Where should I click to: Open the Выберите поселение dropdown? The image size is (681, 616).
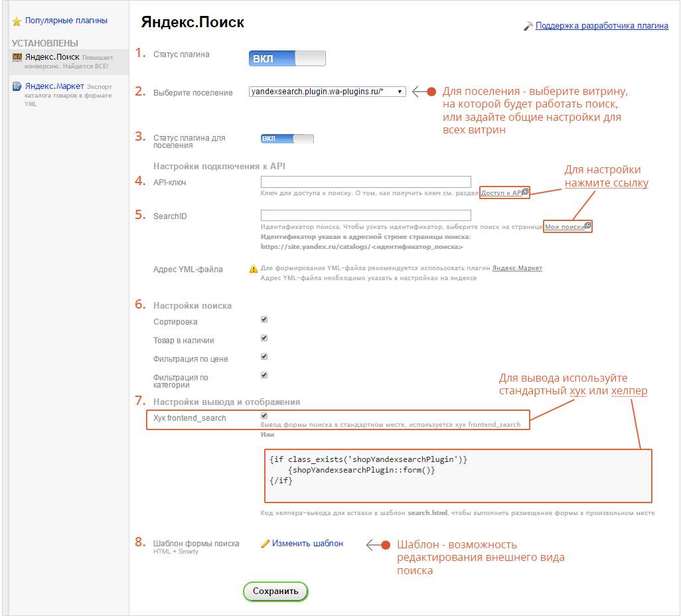click(x=327, y=92)
